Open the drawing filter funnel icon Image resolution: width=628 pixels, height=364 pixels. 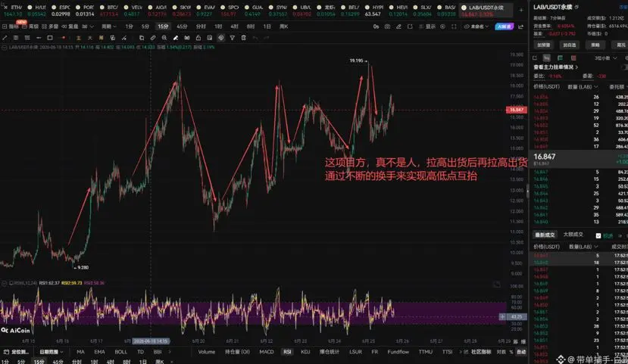pyautogui.click(x=233, y=38)
